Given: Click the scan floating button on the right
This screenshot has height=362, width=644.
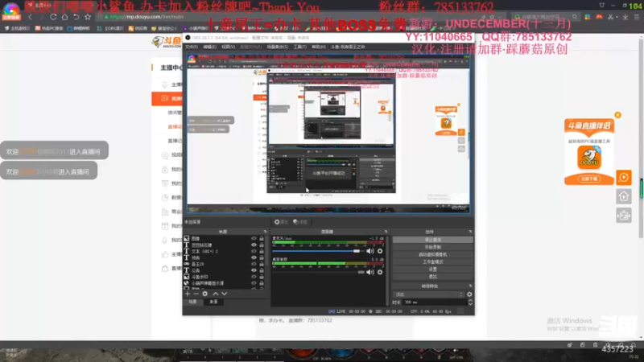Looking at the screenshot, I should click(x=623, y=216).
